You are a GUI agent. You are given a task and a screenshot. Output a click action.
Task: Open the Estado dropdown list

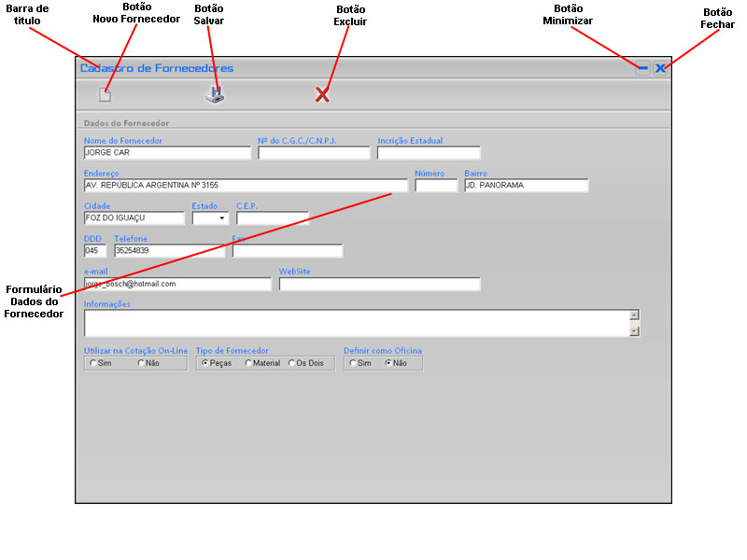(x=222, y=218)
